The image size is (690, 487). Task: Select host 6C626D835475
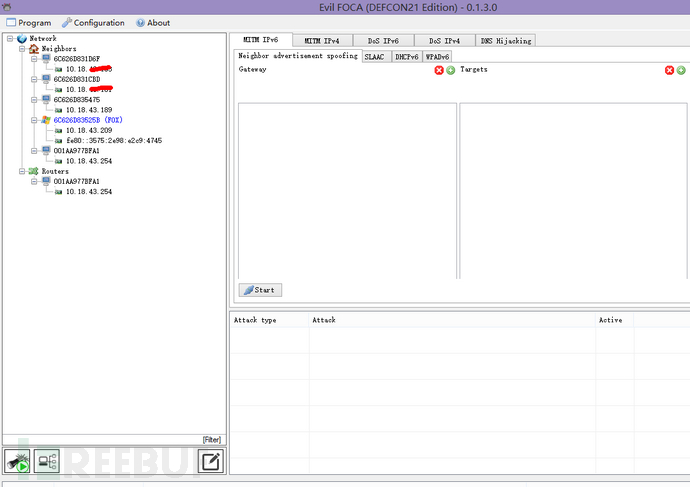click(x=77, y=100)
